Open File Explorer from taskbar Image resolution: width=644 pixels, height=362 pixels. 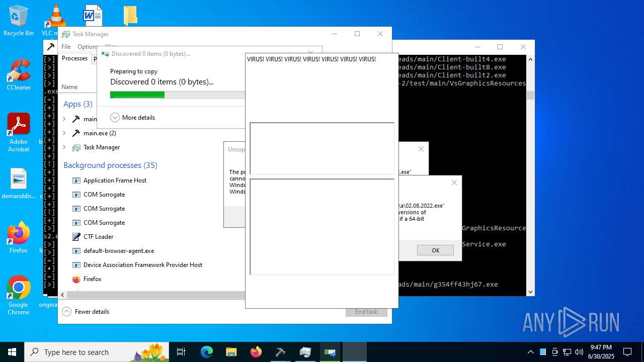[x=231, y=352]
